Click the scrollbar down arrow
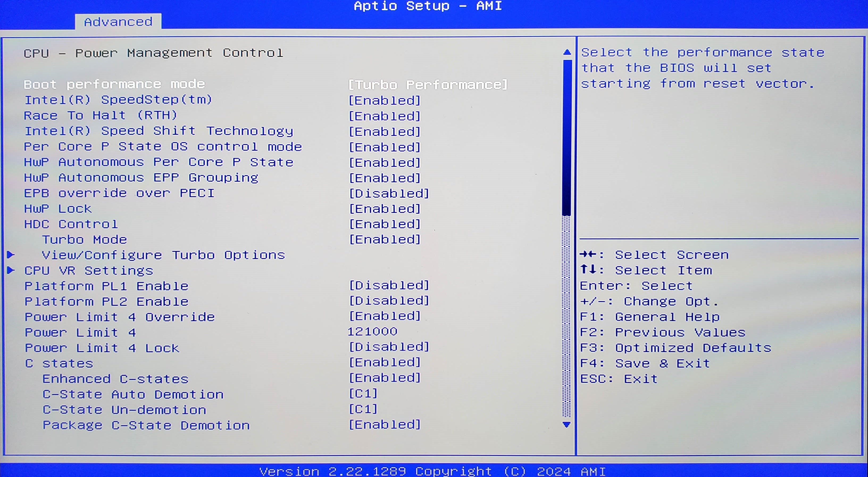The width and height of the screenshot is (868, 477). [x=567, y=424]
